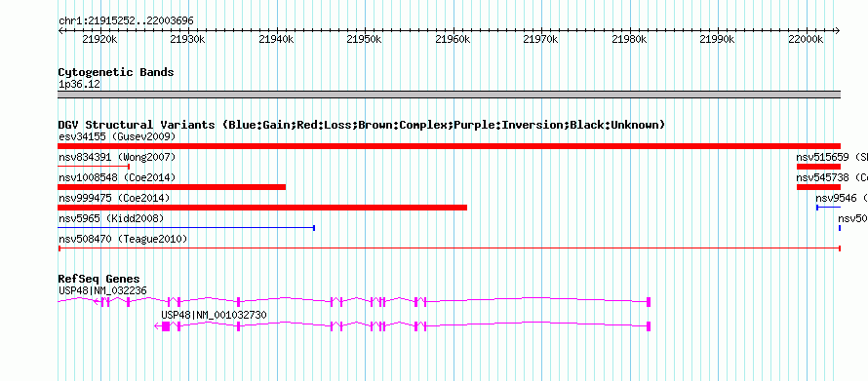Image resolution: width=868 pixels, height=381 pixels.
Task: Click the 21990k ruler tick label
Action: coord(718,40)
